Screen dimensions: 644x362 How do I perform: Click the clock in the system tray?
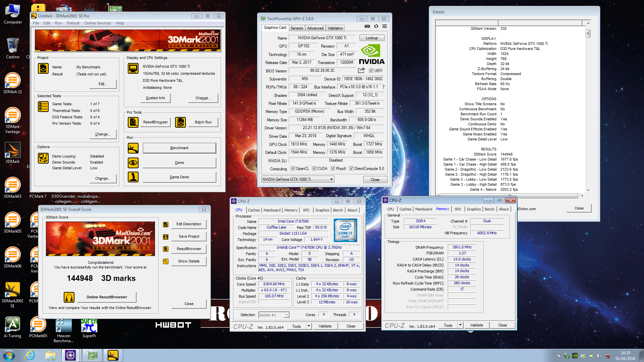(x=625, y=356)
